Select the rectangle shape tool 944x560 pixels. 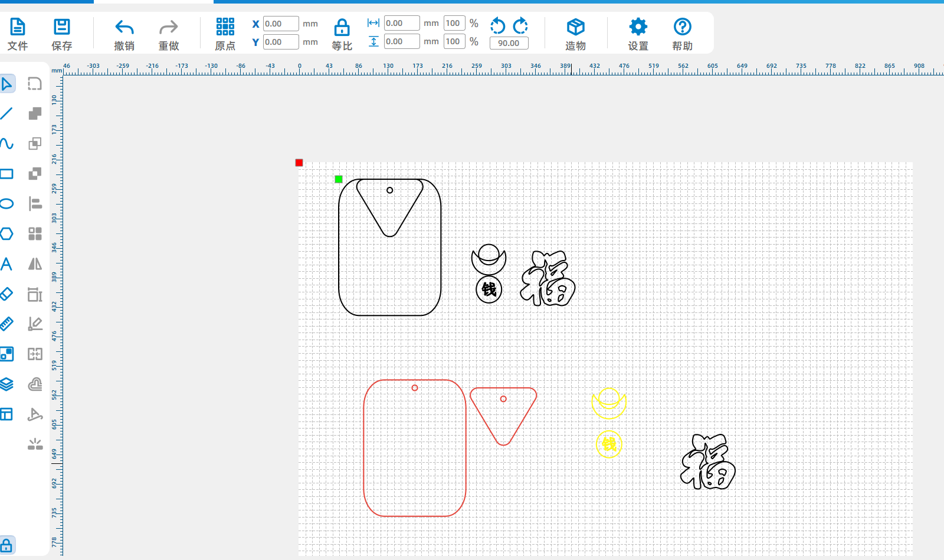[x=6, y=174]
